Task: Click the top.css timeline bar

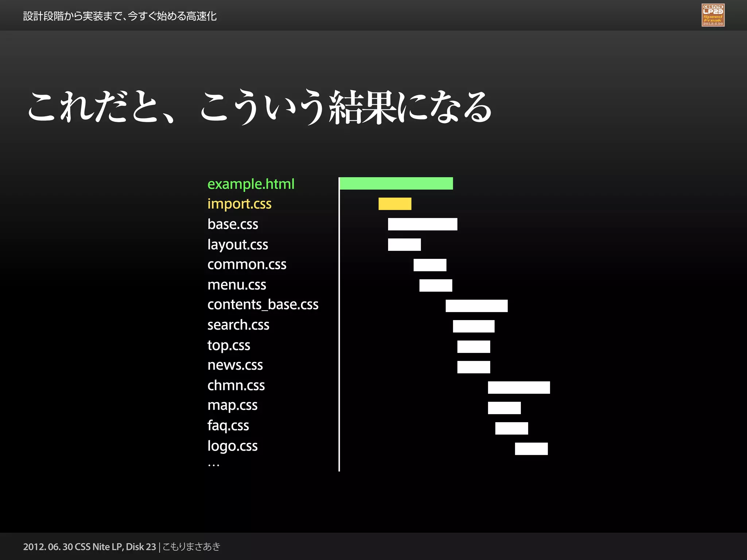Action: point(474,347)
